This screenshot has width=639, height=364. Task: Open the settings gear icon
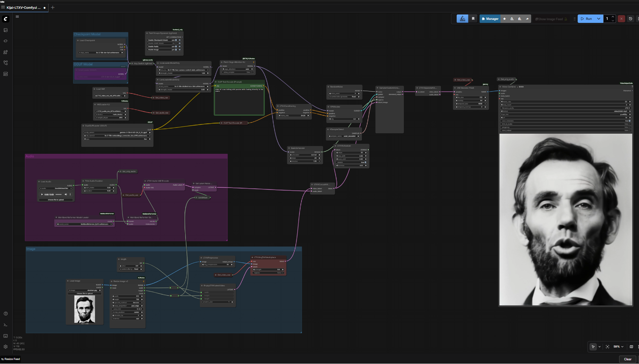(x=6, y=347)
